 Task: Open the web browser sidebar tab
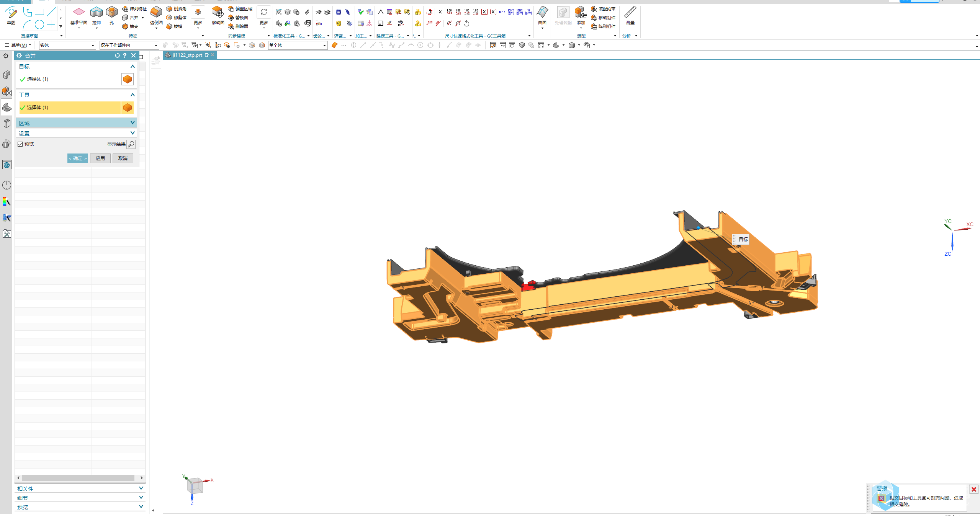coord(7,165)
